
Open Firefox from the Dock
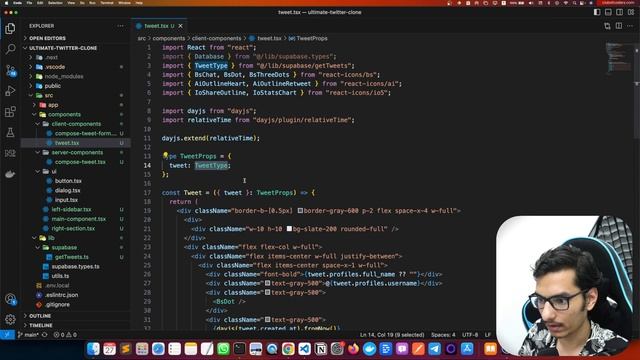(x=353, y=349)
